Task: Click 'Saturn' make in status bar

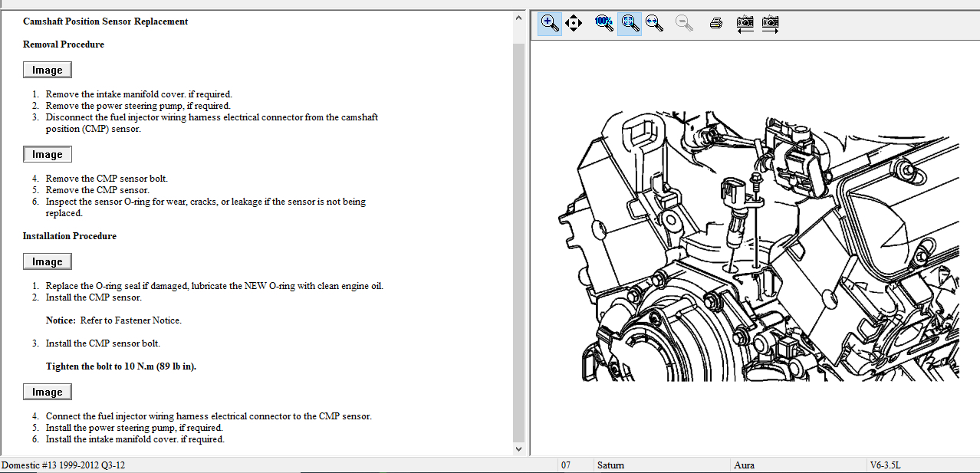Action: click(610, 465)
